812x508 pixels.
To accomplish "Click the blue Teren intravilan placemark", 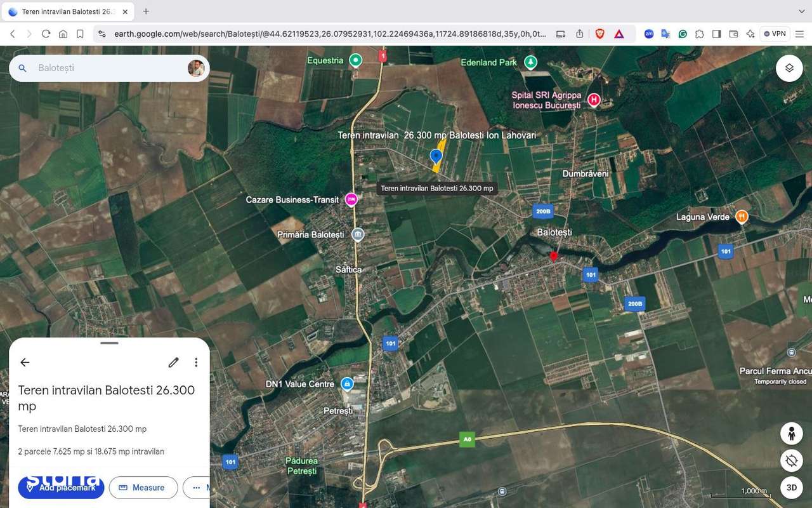I will (436, 155).
